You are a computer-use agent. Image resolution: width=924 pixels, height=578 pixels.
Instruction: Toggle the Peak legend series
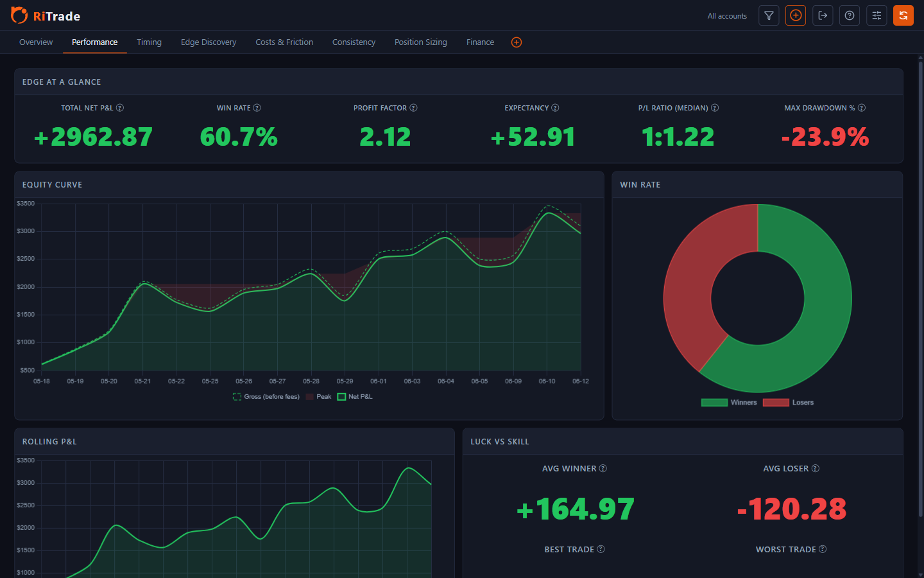(x=319, y=397)
